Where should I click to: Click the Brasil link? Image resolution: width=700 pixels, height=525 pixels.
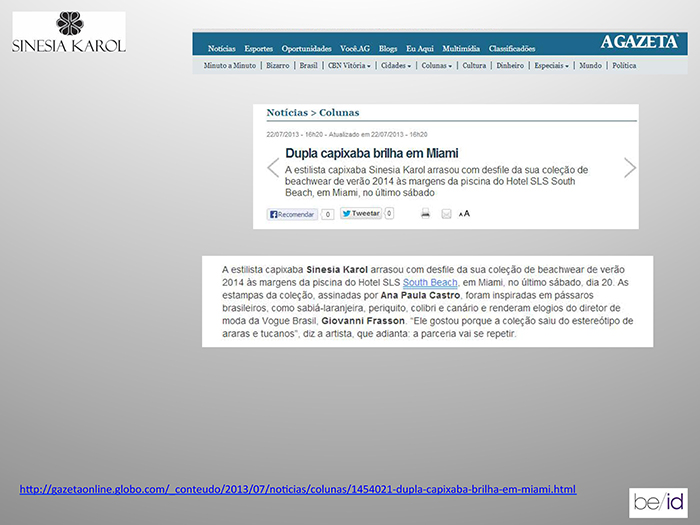pyautogui.click(x=308, y=66)
